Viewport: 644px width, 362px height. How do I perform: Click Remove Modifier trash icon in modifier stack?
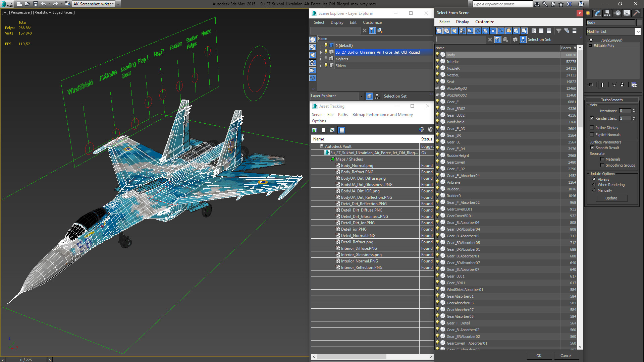click(622, 85)
